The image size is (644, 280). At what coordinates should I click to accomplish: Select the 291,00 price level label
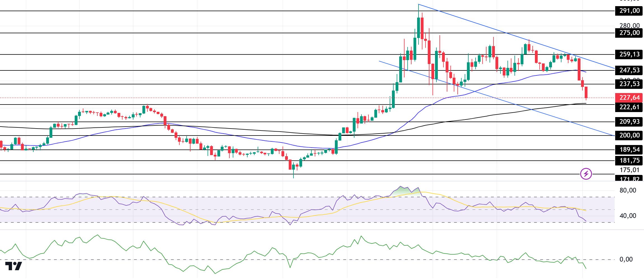(x=629, y=11)
